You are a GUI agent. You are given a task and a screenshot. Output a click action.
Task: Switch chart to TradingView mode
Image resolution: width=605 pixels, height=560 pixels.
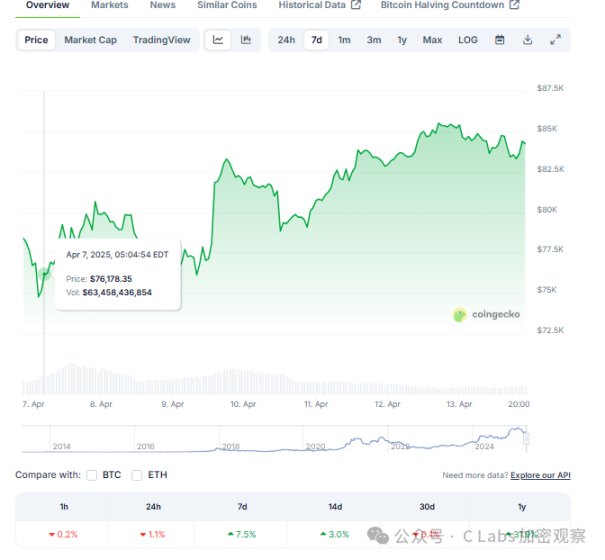[161, 40]
